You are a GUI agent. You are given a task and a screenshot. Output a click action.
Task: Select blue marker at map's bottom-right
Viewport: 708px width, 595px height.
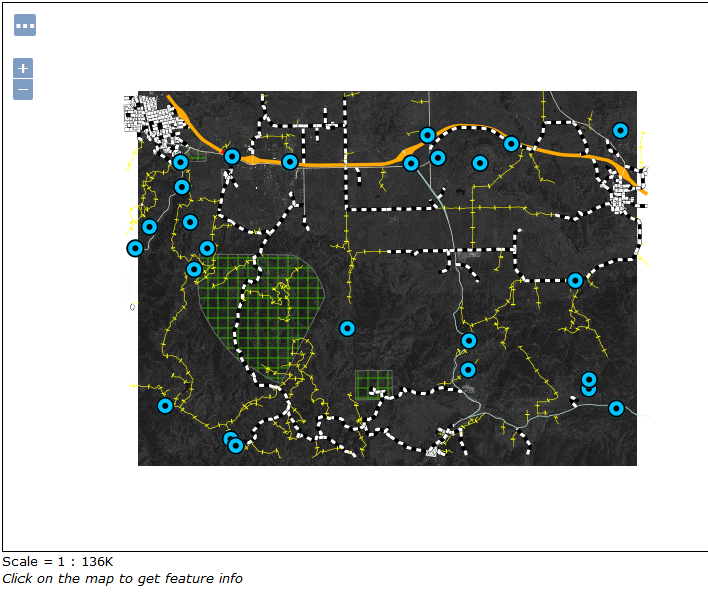coord(616,408)
